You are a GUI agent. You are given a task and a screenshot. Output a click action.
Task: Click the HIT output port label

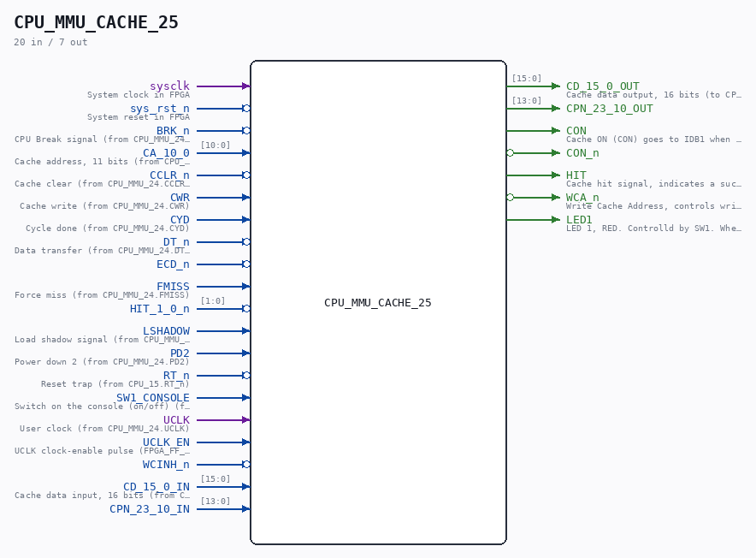[x=576, y=175]
